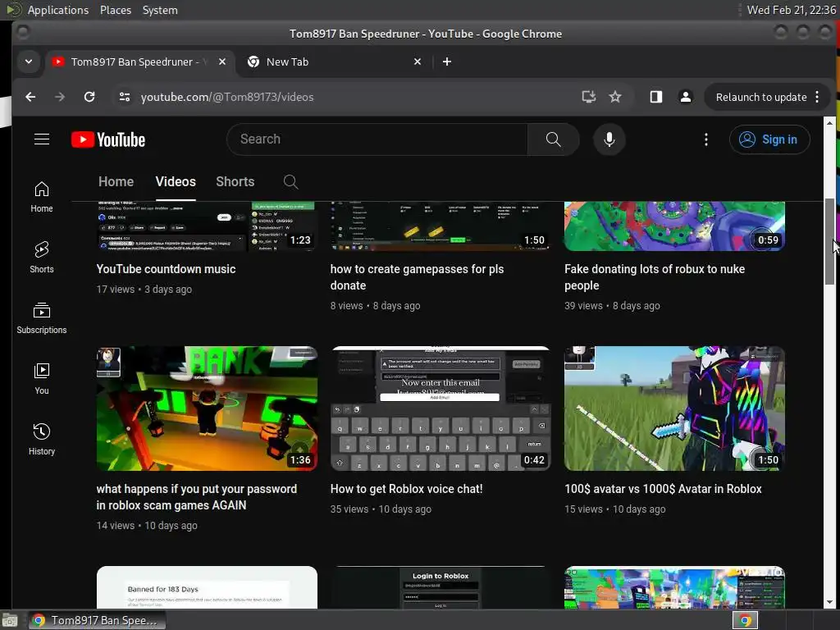Play the Login to Roblox thumbnail
The image size is (840, 630).
click(x=441, y=587)
